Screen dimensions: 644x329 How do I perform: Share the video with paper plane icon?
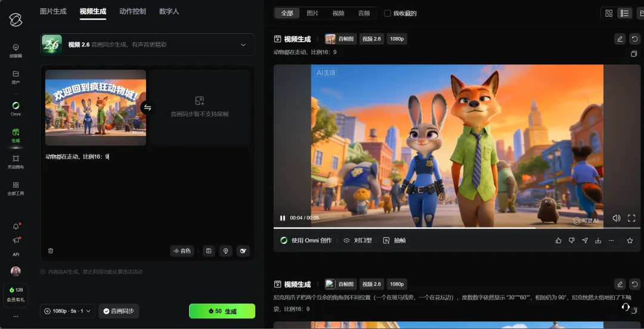click(585, 241)
